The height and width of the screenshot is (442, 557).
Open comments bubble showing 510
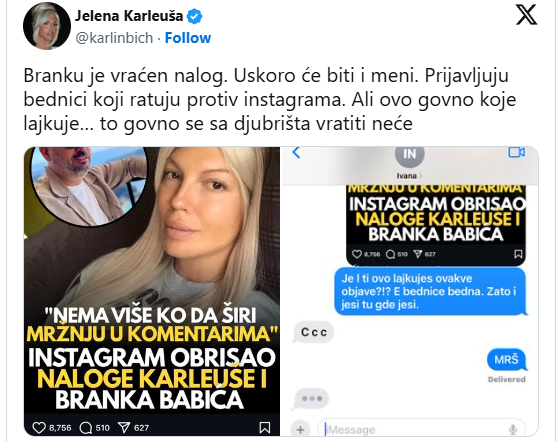coord(86,428)
